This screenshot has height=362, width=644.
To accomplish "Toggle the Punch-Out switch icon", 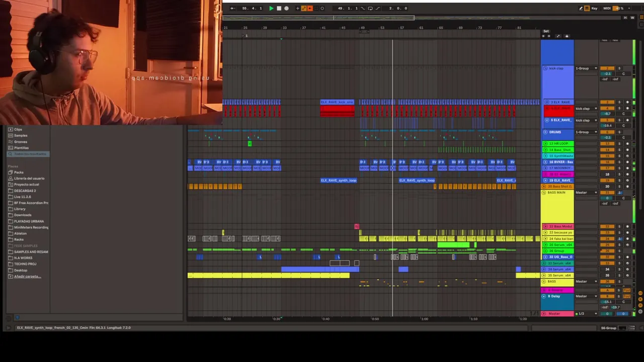I will pos(377,8).
